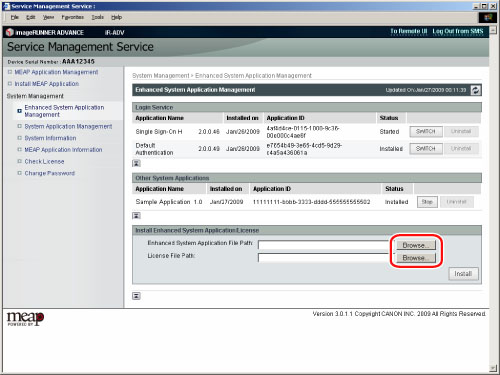Click SWITCH for Single Sign-On H
The width and height of the screenshot is (500, 375).
coord(426,132)
